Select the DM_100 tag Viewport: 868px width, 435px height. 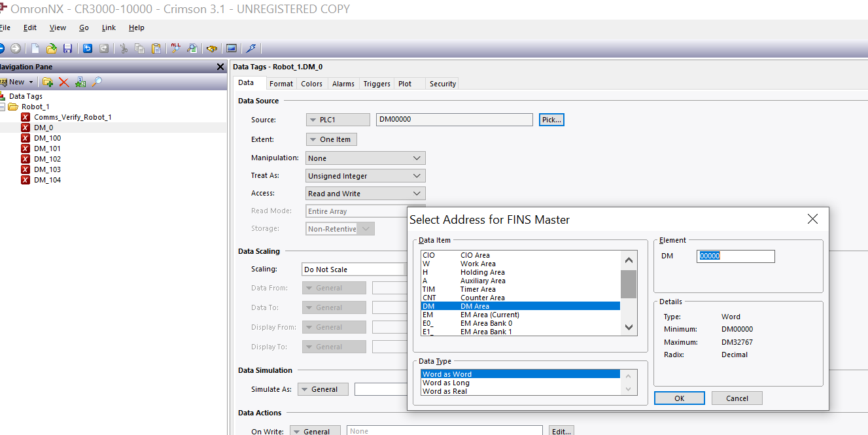(47, 138)
